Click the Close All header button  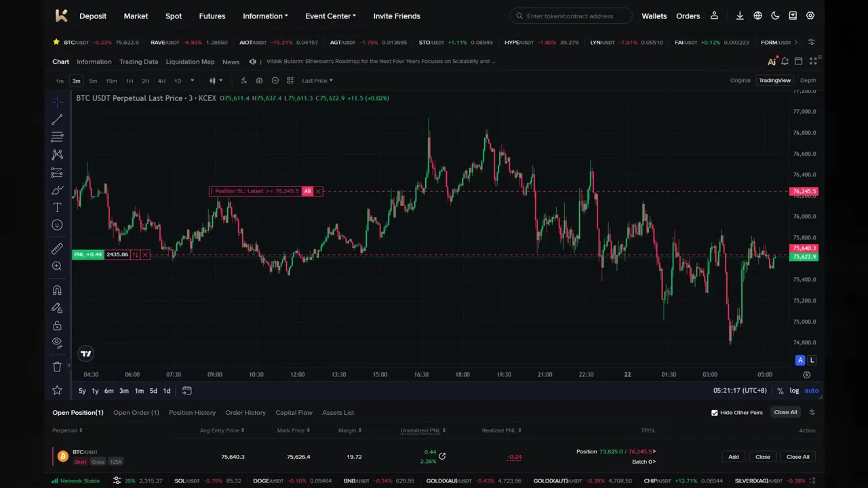click(785, 412)
